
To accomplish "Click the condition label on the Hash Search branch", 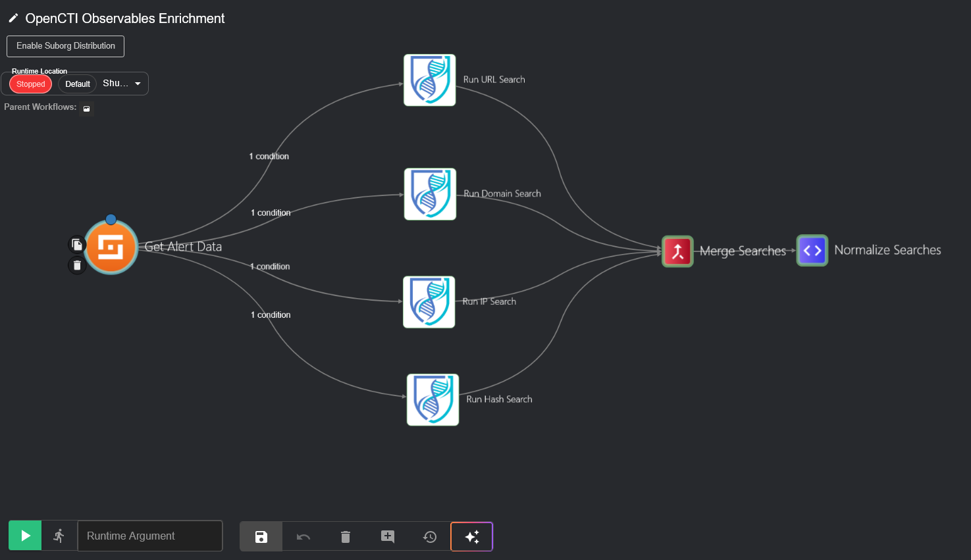I will coord(271,315).
